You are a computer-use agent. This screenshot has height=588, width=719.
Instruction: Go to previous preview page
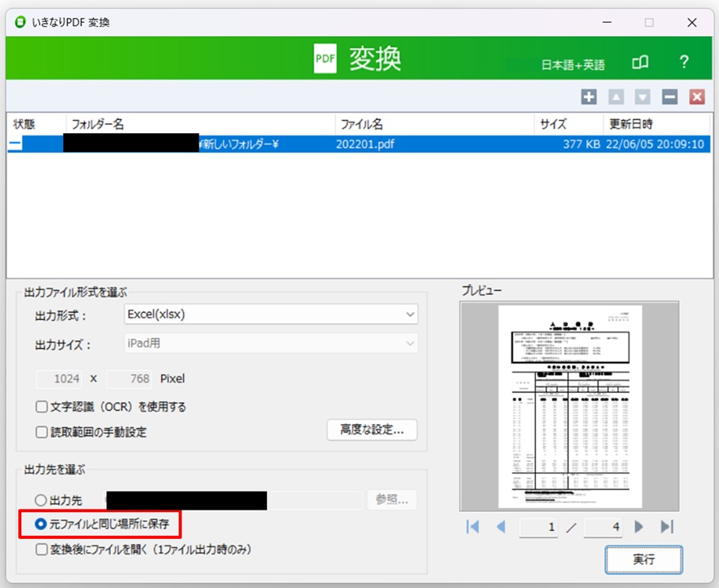[500, 527]
